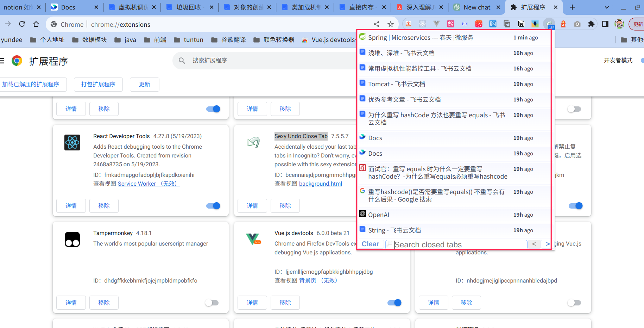This screenshot has height=328, width=644.
Task: Reopen the 浅堆、深堆 closed tab entry
Action: pyautogui.click(x=454, y=53)
